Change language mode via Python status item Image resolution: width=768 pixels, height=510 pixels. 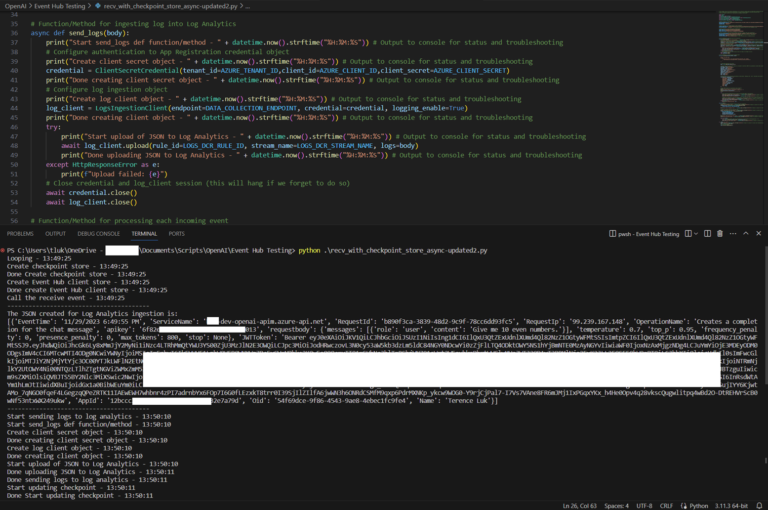point(699,506)
